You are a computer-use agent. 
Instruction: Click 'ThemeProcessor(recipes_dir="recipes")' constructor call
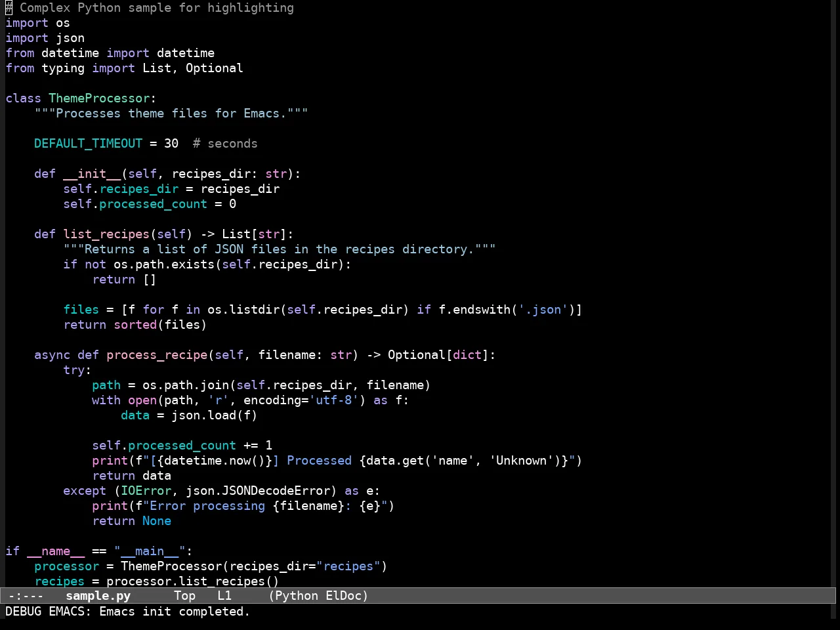tap(254, 566)
